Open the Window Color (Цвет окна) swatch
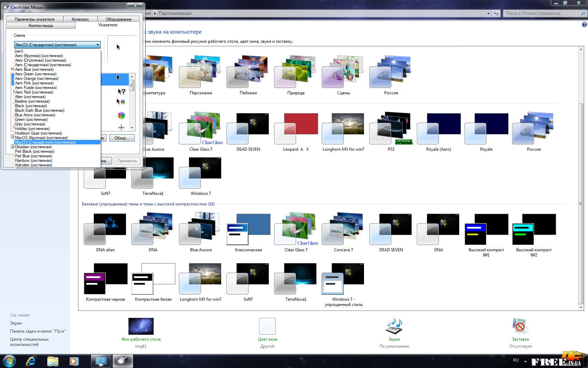The width and height of the screenshot is (588, 368). [x=267, y=326]
